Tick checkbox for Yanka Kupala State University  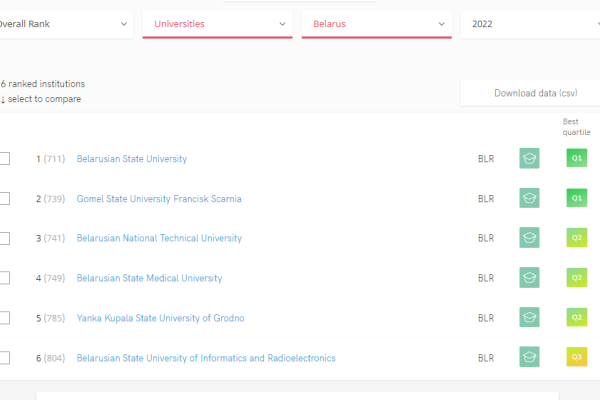point(4,317)
